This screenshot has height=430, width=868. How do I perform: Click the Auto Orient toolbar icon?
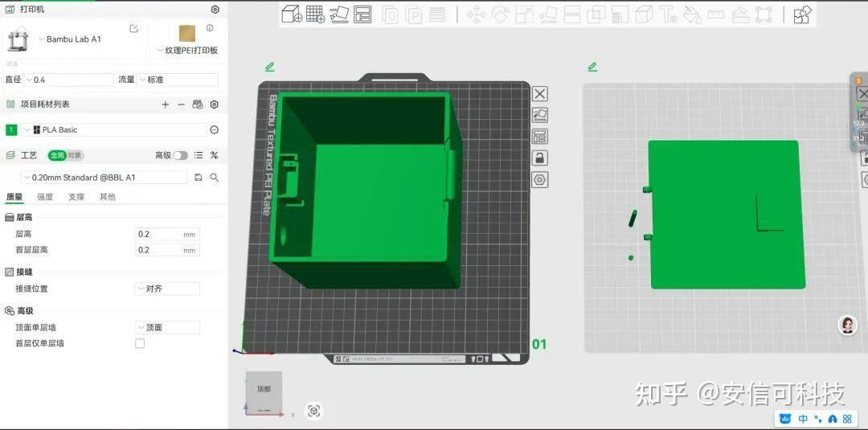coord(339,14)
